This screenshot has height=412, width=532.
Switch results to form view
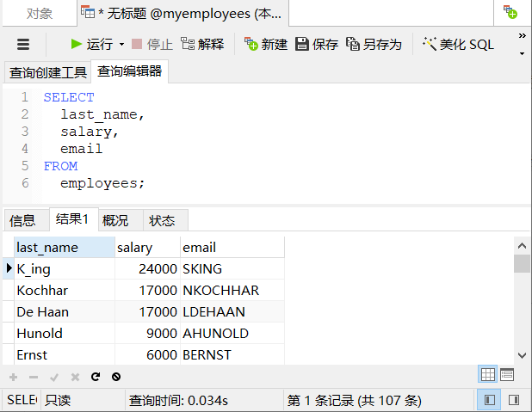(507, 374)
